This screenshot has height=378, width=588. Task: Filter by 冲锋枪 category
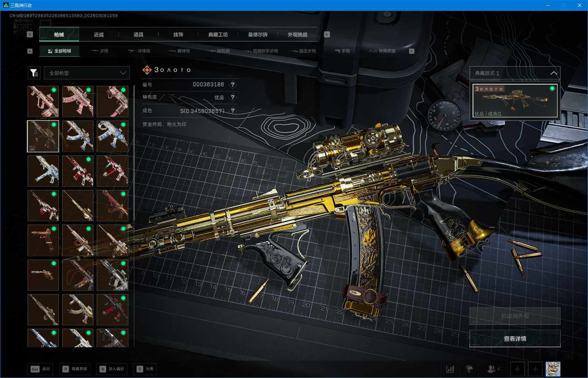pos(139,51)
